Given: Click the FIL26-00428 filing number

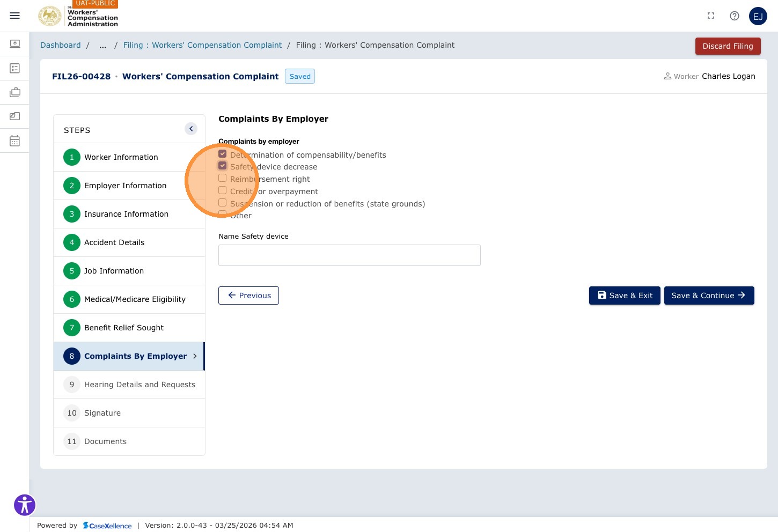Looking at the screenshot, I should [81, 76].
